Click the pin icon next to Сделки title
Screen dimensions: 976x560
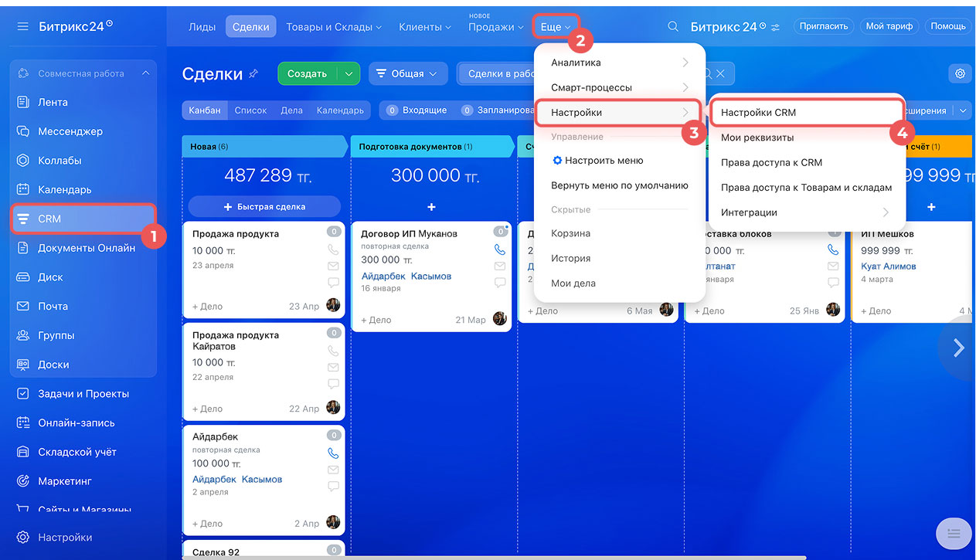coord(253,73)
